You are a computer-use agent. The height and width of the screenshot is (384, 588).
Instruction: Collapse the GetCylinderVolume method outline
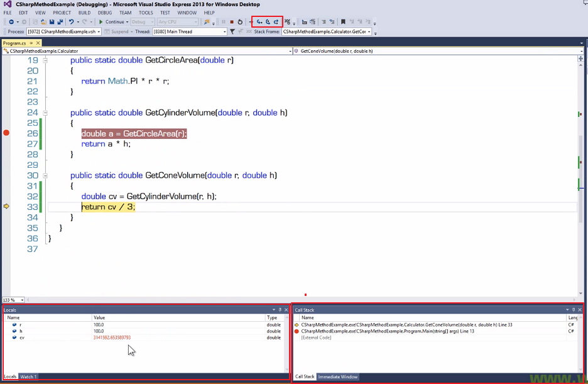pyautogui.click(x=45, y=112)
